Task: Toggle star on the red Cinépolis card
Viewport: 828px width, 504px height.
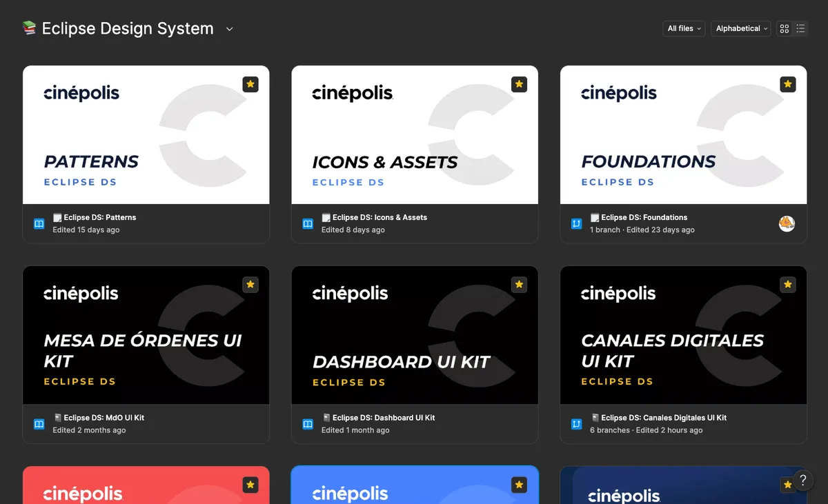Action: (x=250, y=485)
